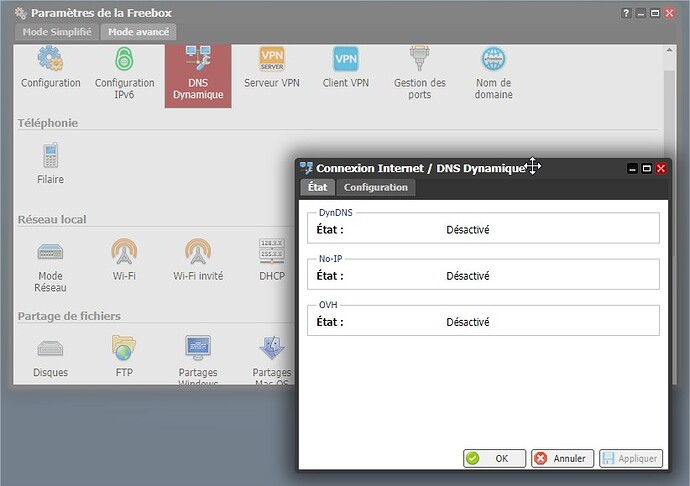Image resolution: width=690 pixels, height=486 pixels.
Task: Click the DNS Dynamique dialog title icon
Action: click(306, 168)
